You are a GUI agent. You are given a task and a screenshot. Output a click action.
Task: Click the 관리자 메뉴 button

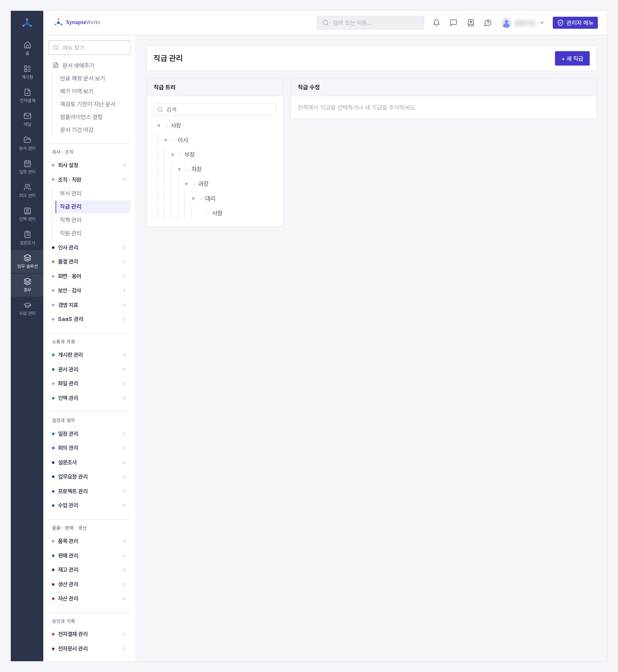tap(575, 23)
